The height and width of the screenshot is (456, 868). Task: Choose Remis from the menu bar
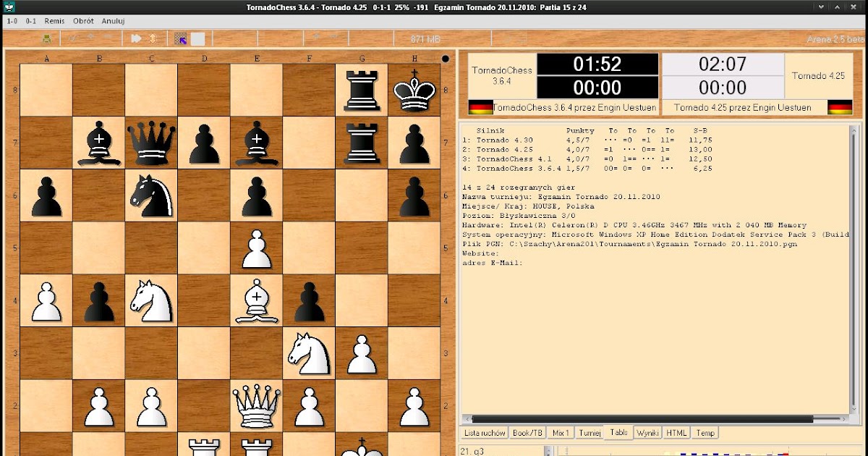pos(54,21)
